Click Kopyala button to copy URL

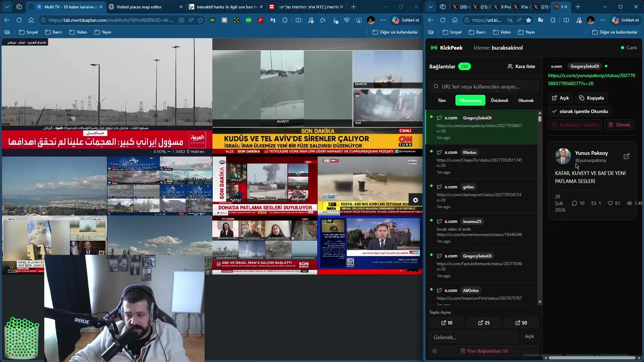591,98
